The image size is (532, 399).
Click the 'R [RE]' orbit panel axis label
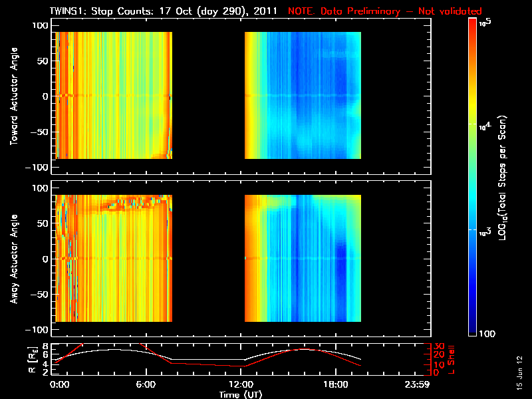[33, 360]
